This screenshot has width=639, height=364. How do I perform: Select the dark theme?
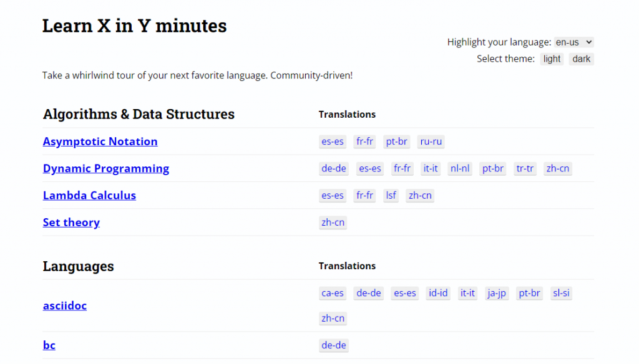(580, 59)
